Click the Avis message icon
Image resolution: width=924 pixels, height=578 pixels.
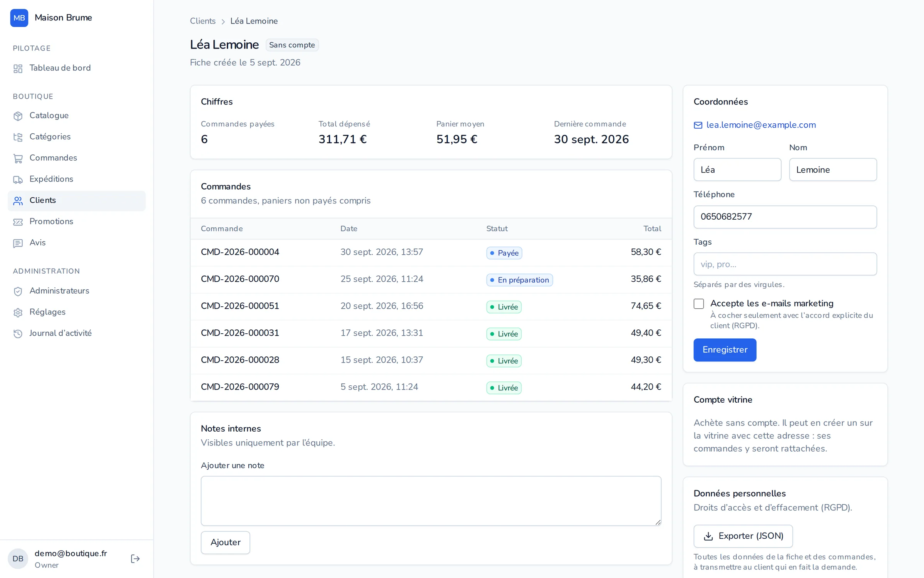[x=18, y=243]
